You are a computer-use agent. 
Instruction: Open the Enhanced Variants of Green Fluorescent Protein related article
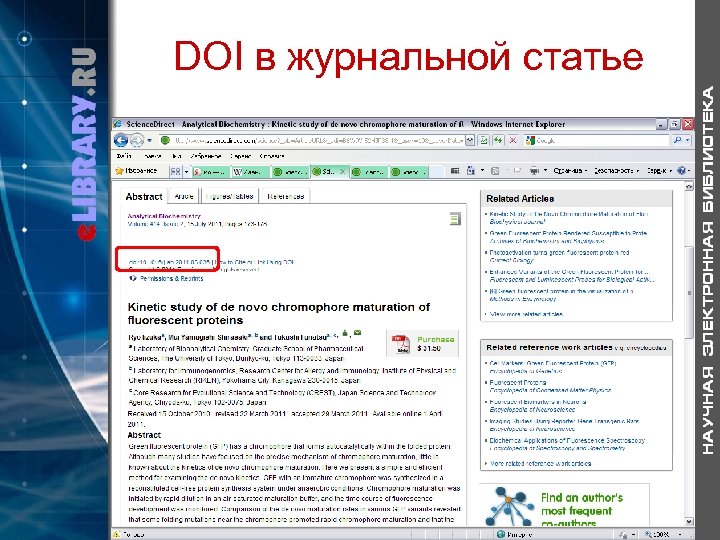[x=569, y=272]
